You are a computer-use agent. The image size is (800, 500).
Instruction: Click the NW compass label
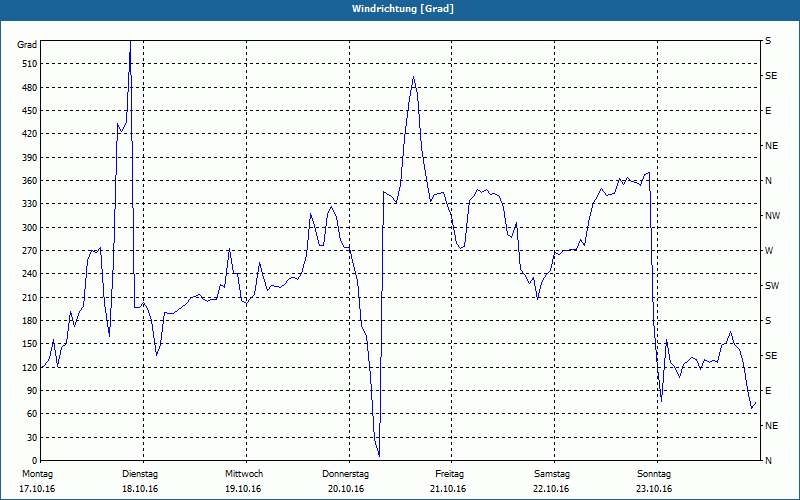point(772,216)
